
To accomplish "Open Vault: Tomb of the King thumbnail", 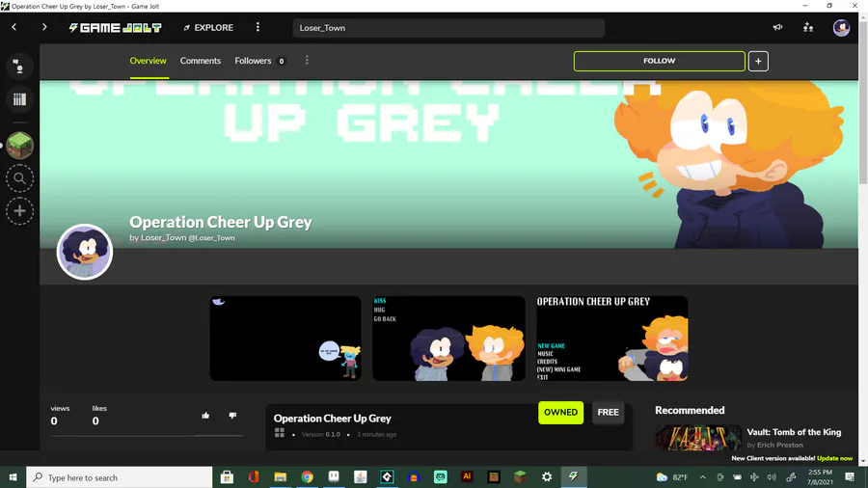I will click(x=698, y=438).
